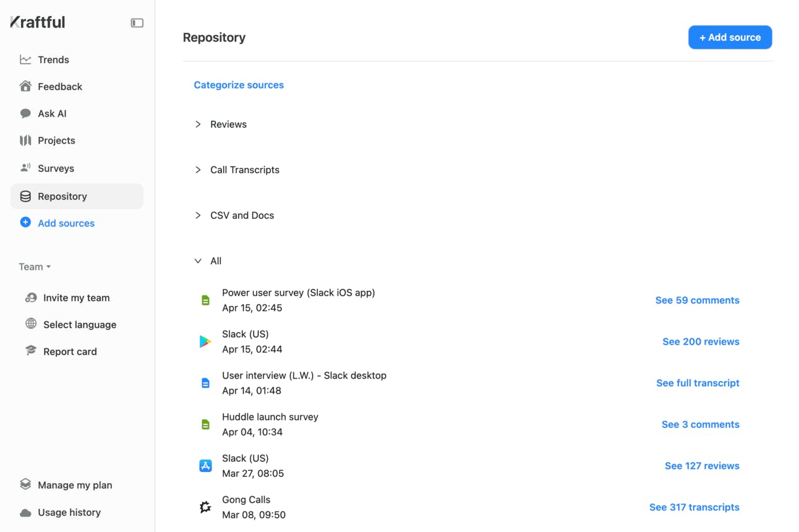This screenshot has width=799, height=532.
Task: Click the Repository page heading
Action: (214, 38)
